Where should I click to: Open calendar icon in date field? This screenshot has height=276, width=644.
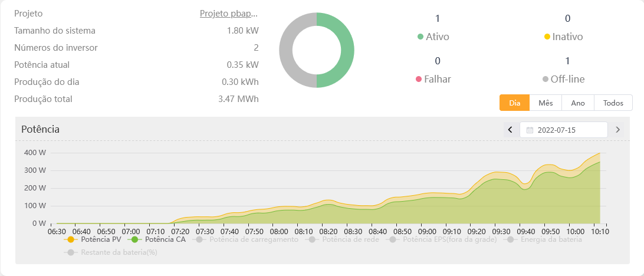pos(530,130)
